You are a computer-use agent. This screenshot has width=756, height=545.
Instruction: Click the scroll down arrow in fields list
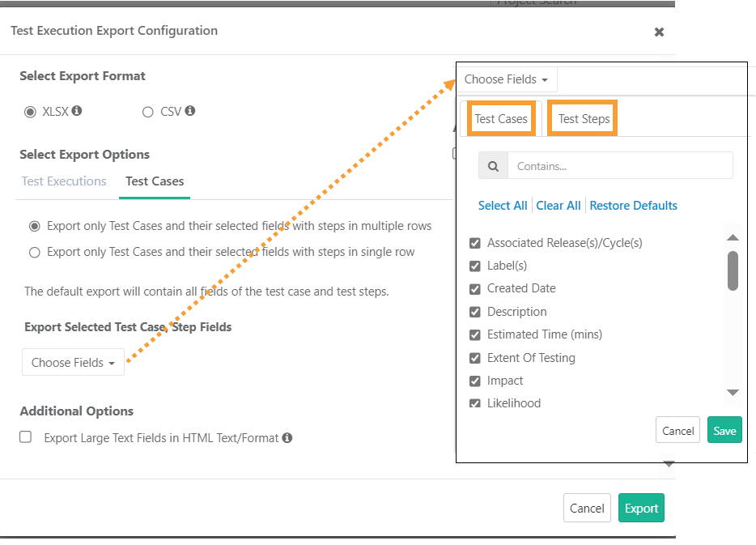[733, 392]
